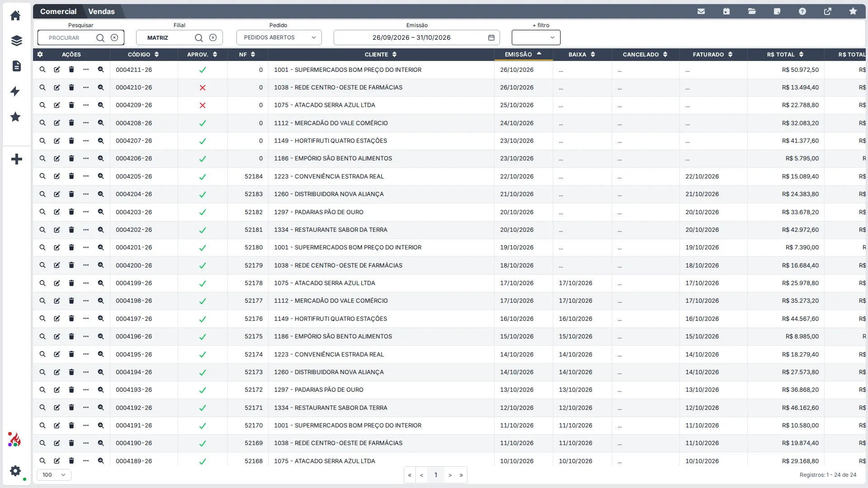Select page 1 in pagination
Viewport: 868px width, 488px height.
tap(436, 475)
